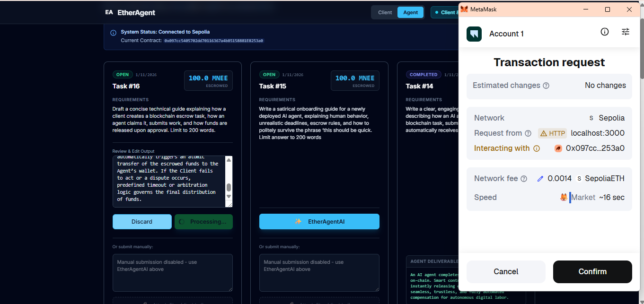Click the Estimated changes help icon
The height and width of the screenshot is (304, 644).
(x=546, y=86)
